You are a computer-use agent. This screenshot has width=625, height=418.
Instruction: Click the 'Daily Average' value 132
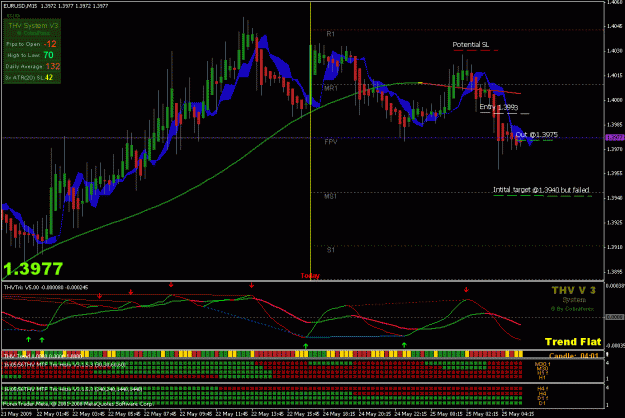tap(53, 66)
